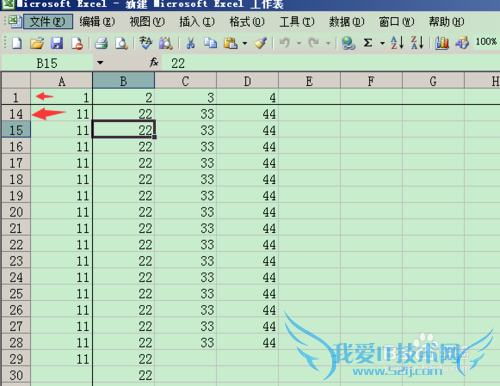The image size is (500, 386).
Task: Click cell D28 containing 44
Action: tap(247, 342)
